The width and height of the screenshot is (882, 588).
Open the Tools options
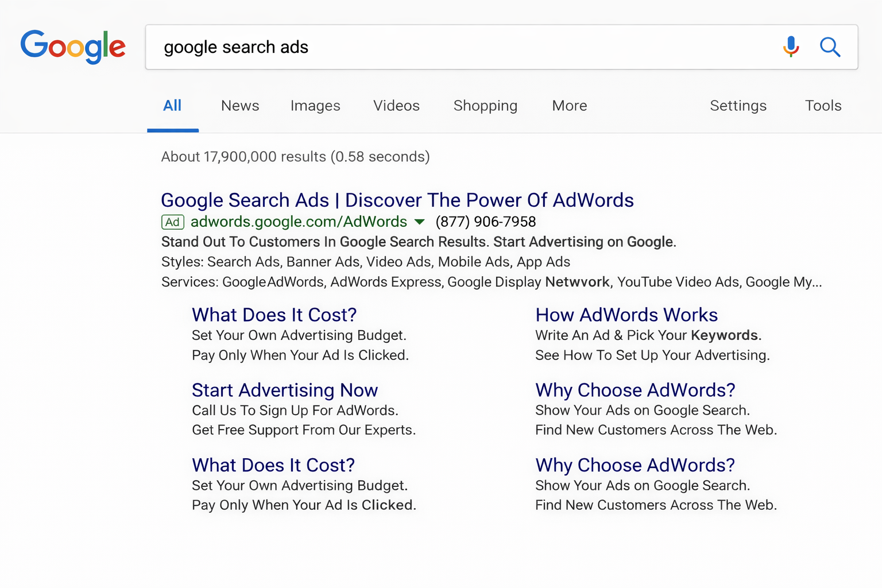823,106
